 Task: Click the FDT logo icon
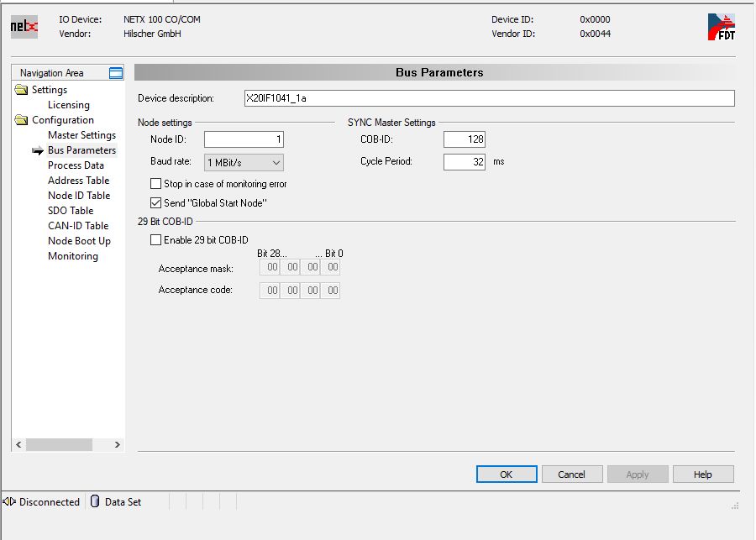point(721,27)
